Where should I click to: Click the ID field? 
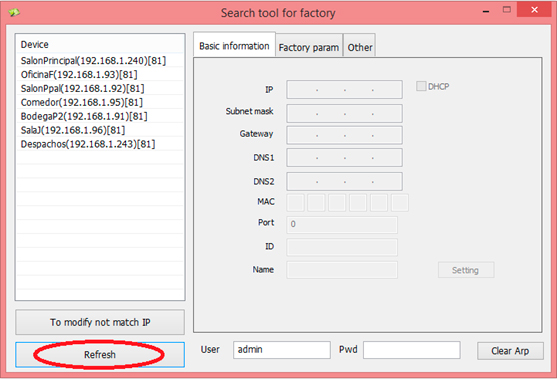tap(342, 247)
